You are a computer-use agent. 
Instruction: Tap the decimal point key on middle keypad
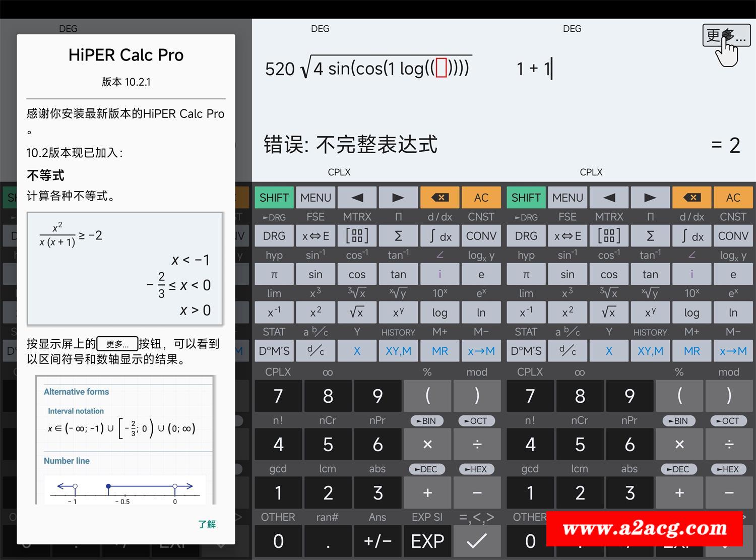point(328,541)
